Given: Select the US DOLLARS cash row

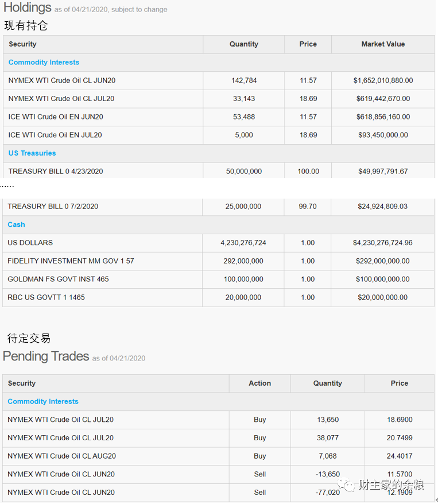Looking at the screenshot, I should [30, 243].
